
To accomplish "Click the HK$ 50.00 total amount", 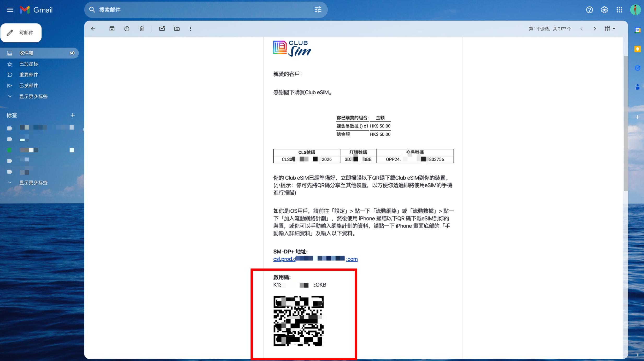I will click(x=380, y=134).
